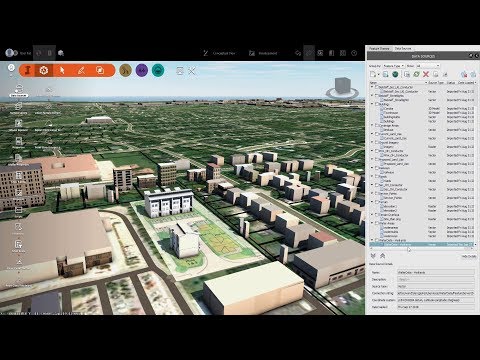The width and height of the screenshot is (480, 360).
Task: Pin the Data Sources panel
Action: tap(471, 56)
